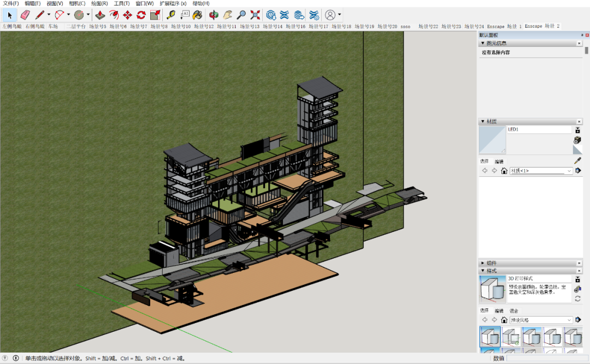Choose the Rotate tool
This screenshot has width=590, height=364.
141,15
